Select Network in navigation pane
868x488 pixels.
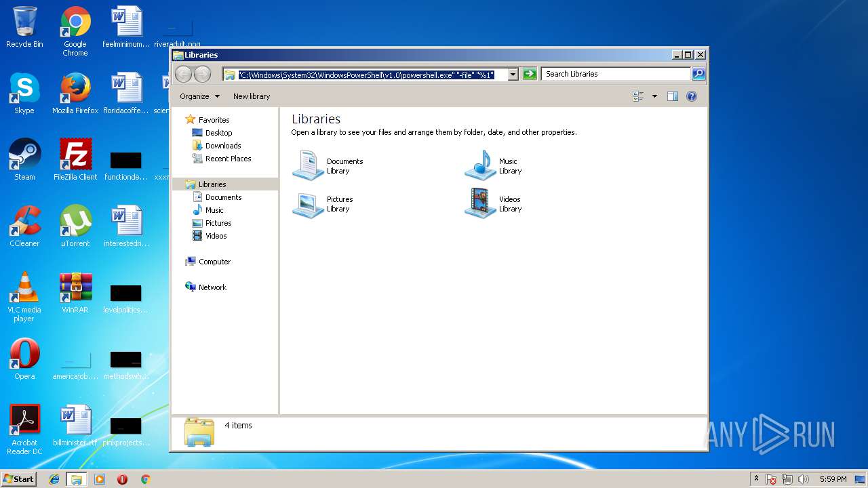pyautogui.click(x=206, y=287)
